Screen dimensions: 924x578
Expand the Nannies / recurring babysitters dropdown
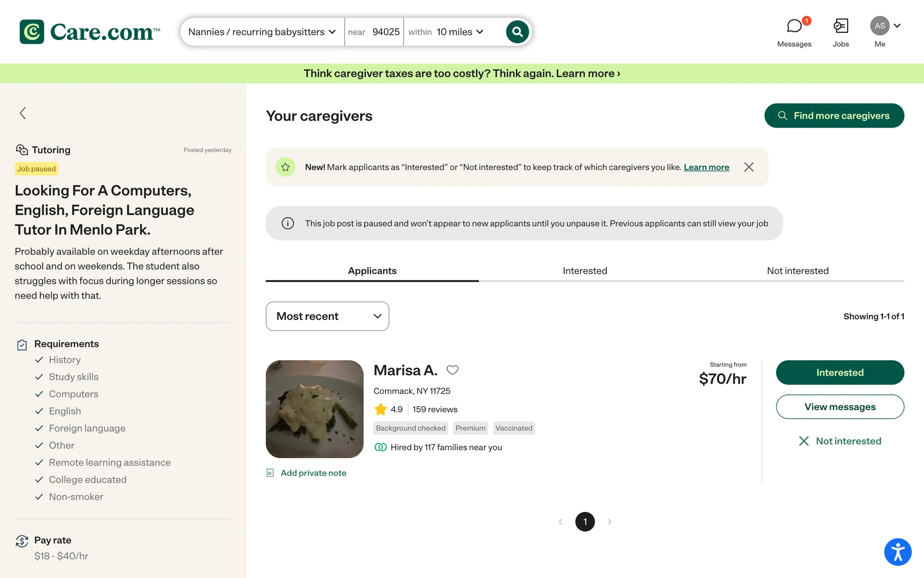262,32
